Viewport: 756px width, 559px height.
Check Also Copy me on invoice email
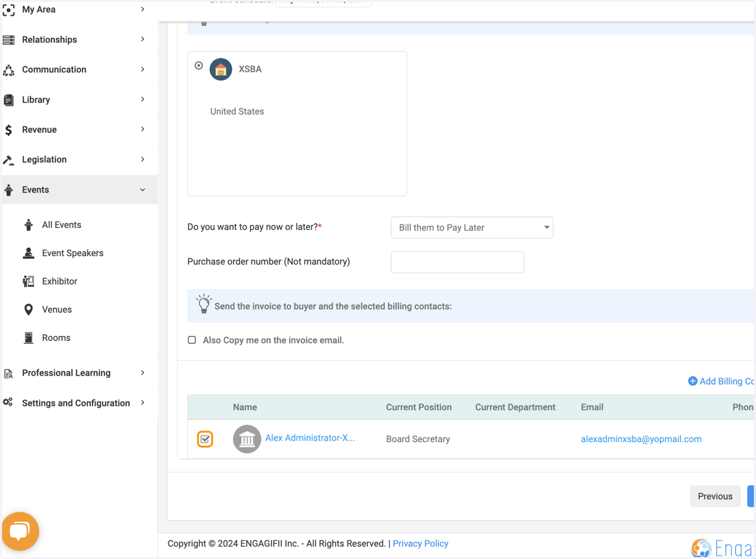pos(192,340)
